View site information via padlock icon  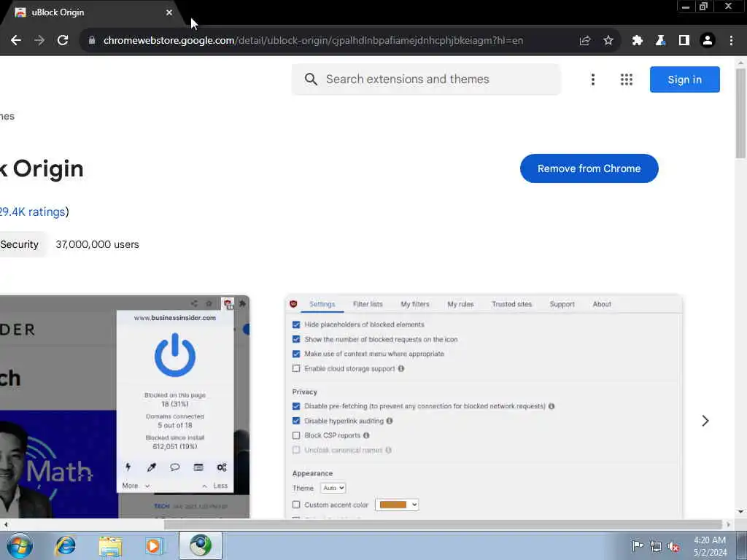pyautogui.click(x=92, y=41)
